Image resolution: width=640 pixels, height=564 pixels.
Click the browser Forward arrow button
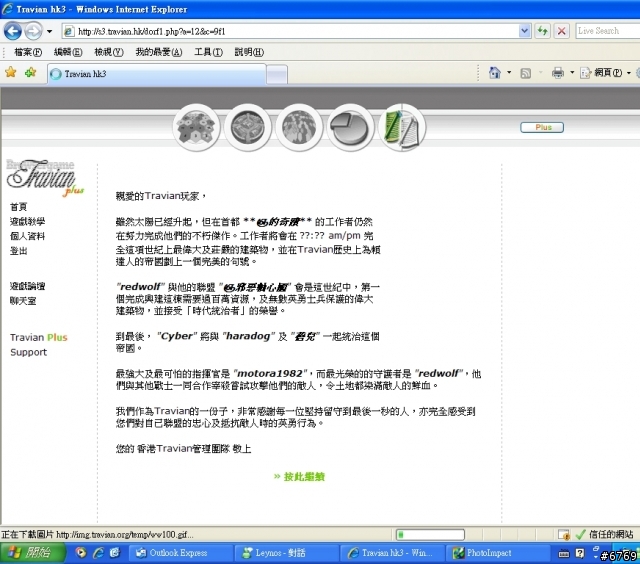33,31
